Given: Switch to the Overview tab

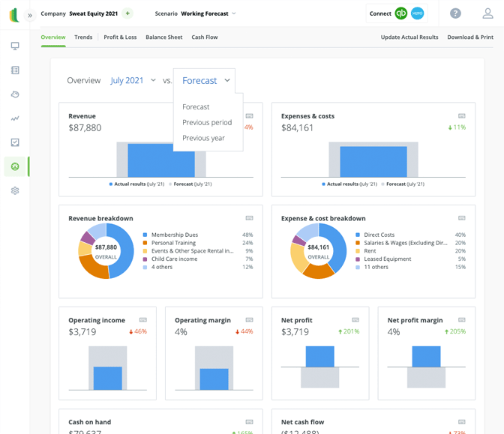Looking at the screenshot, I should tap(53, 37).
